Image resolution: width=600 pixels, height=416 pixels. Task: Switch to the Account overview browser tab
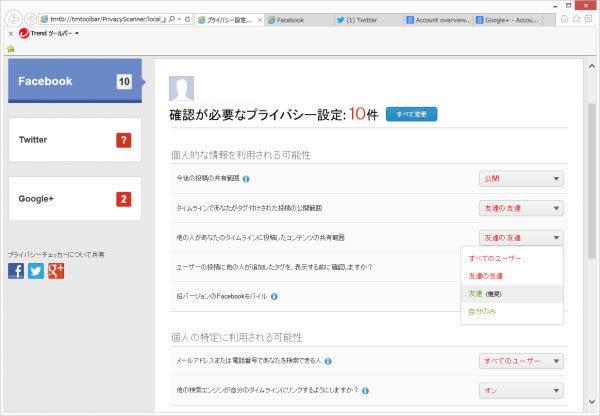coord(438,20)
